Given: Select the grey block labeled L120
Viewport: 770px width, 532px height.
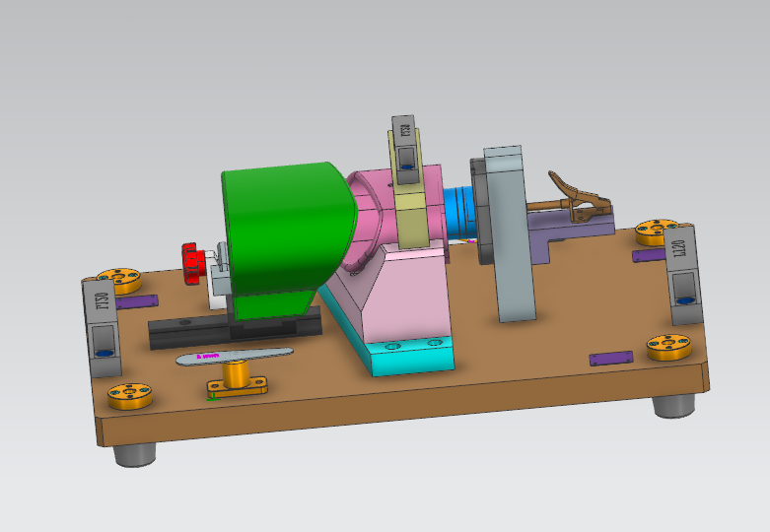Looking at the screenshot, I should click(682, 275).
